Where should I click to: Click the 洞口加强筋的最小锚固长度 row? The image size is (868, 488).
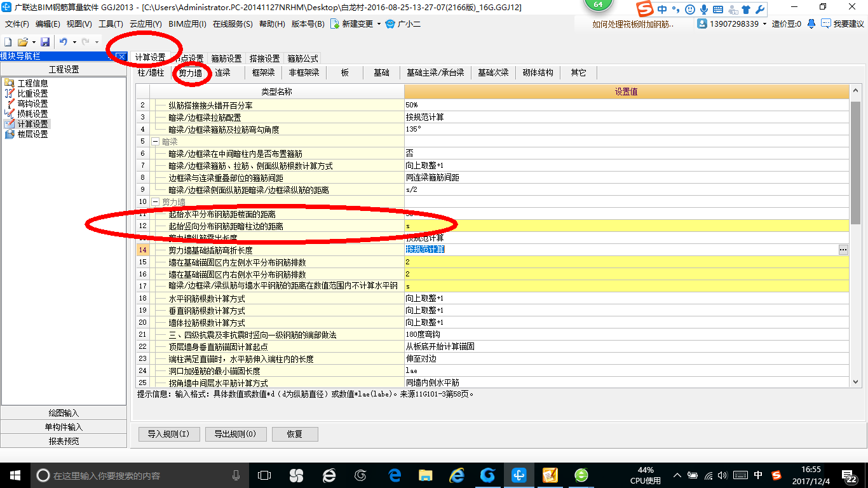coord(493,370)
